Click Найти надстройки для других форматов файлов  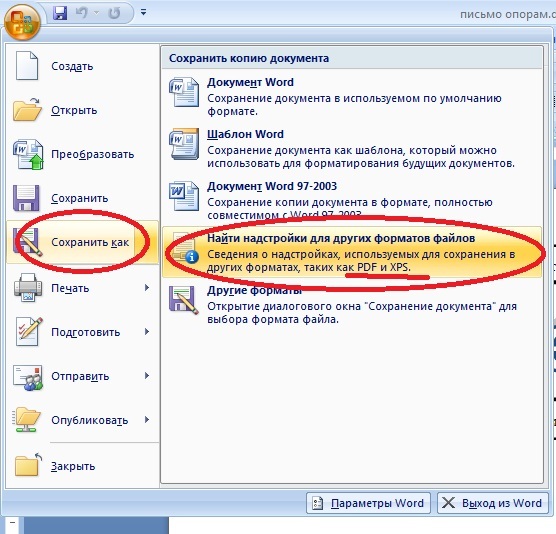point(352,252)
